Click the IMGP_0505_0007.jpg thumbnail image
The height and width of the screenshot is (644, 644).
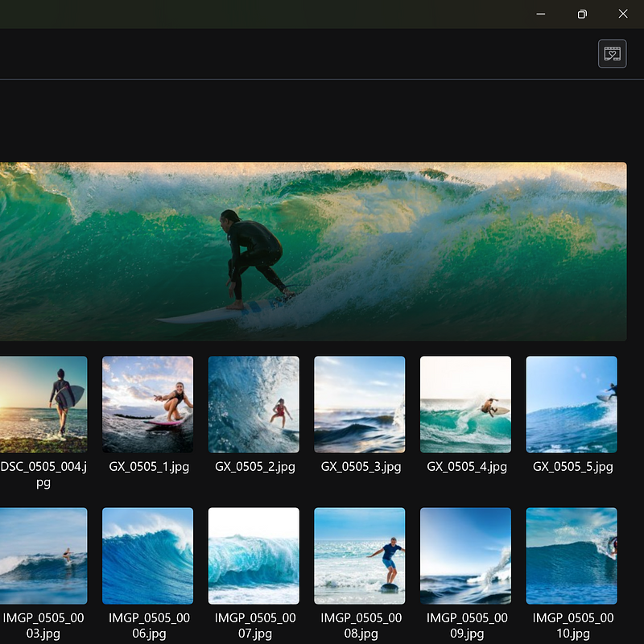coord(254,555)
